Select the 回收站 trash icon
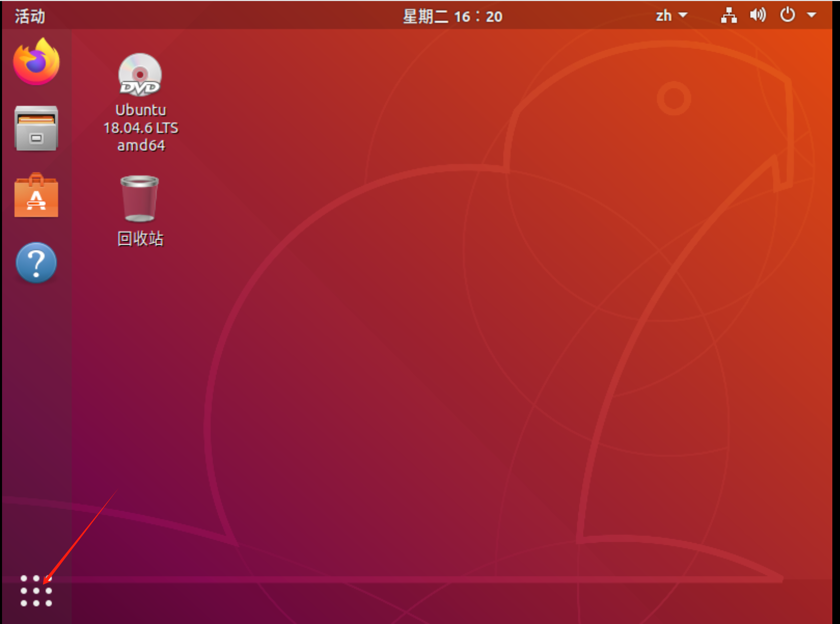Screen dimensions: 840x624 coord(139,199)
